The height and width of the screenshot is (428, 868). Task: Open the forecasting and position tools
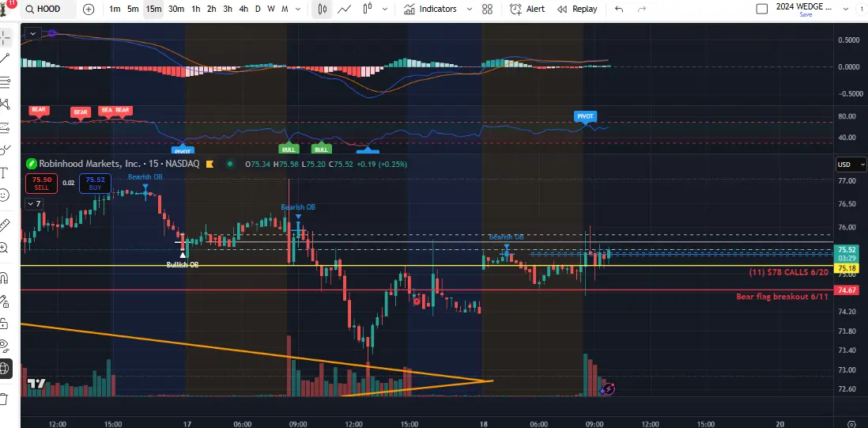point(5,128)
